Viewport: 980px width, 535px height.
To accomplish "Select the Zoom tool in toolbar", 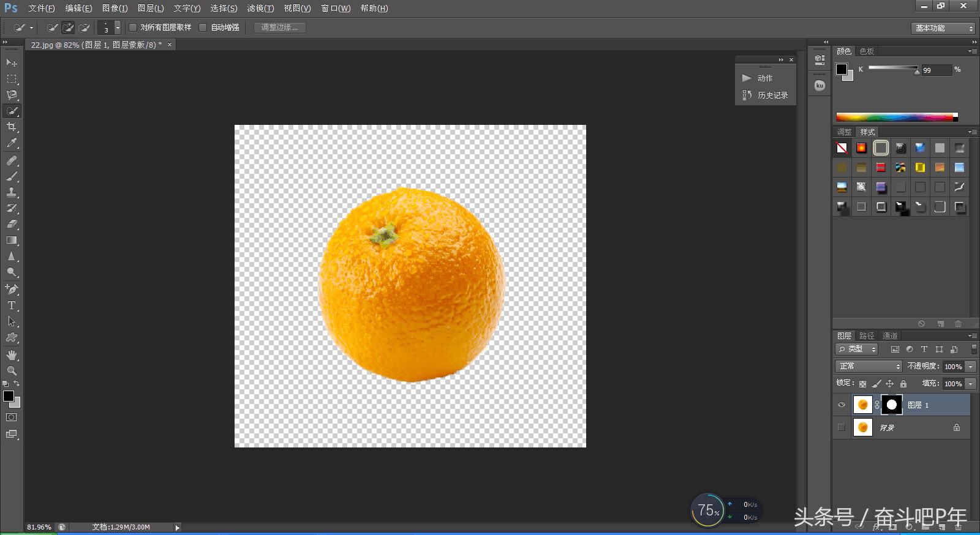I will click(x=12, y=371).
